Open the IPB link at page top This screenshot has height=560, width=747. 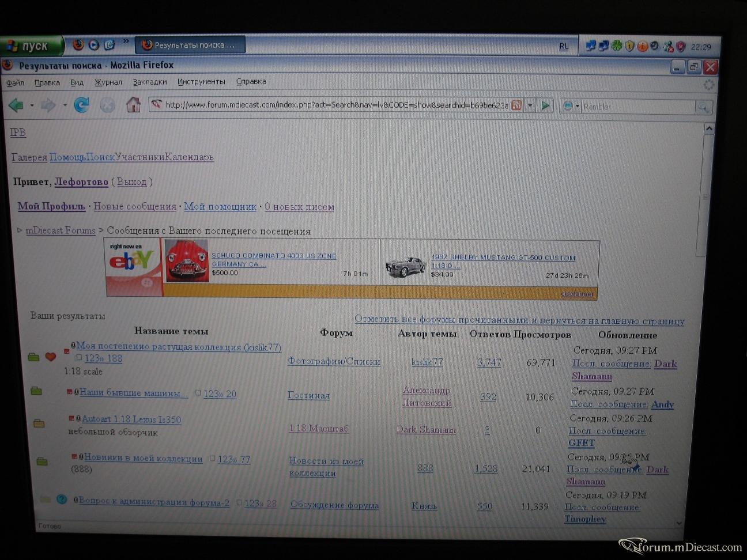coord(18,132)
